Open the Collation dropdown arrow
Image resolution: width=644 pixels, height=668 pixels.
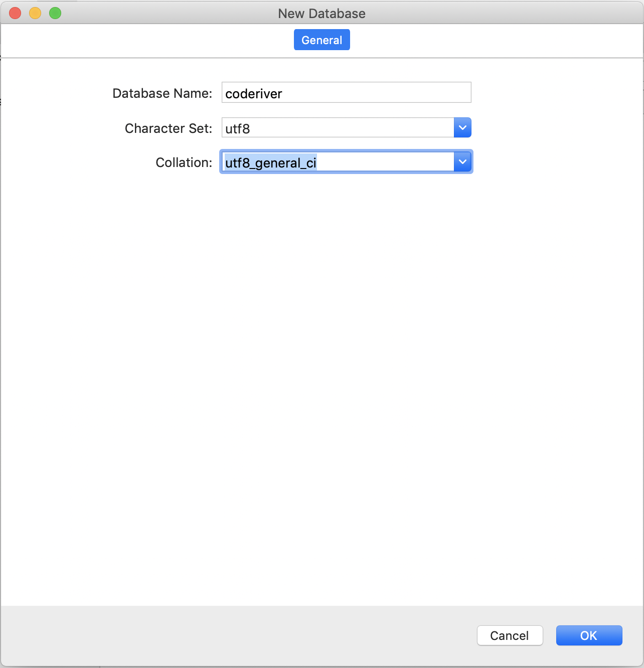(462, 162)
